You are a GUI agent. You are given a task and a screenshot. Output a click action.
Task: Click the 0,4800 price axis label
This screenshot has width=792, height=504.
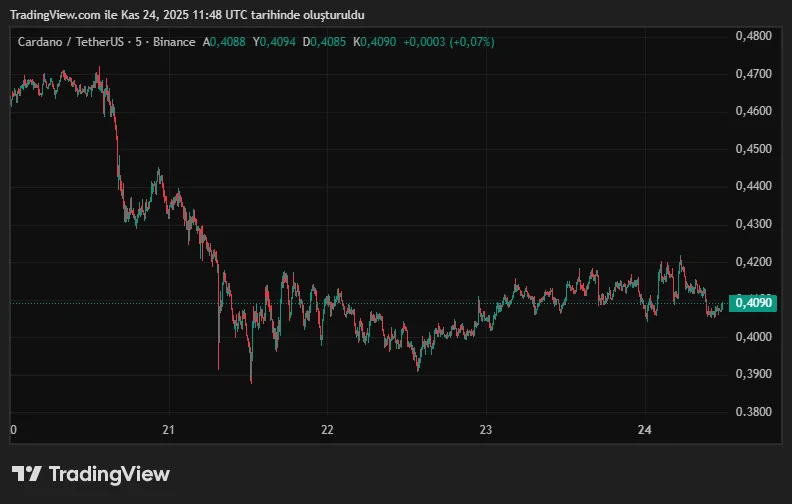coord(753,35)
